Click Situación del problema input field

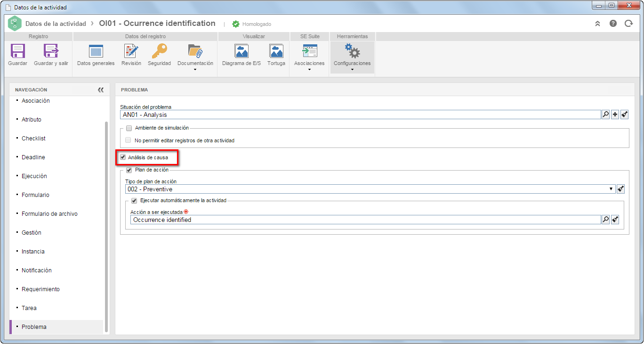[360, 115]
